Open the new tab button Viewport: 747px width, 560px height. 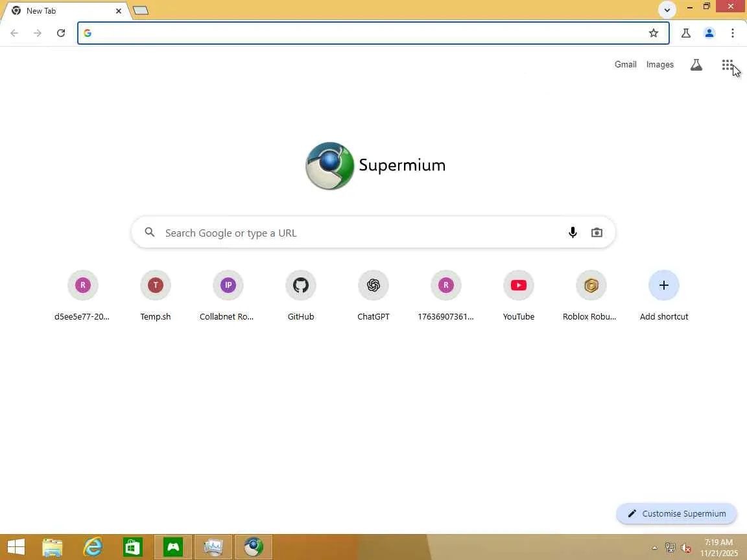point(141,10)
